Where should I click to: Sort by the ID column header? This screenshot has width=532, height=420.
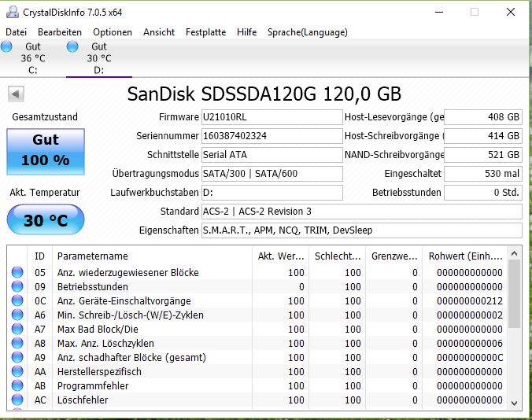click(x=39, y=256)
